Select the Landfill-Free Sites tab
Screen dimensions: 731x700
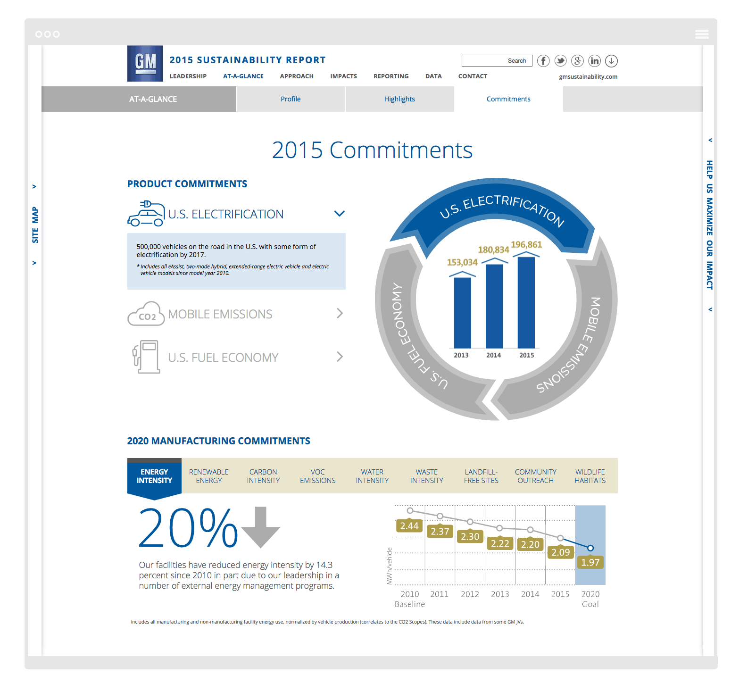(481, 476)
